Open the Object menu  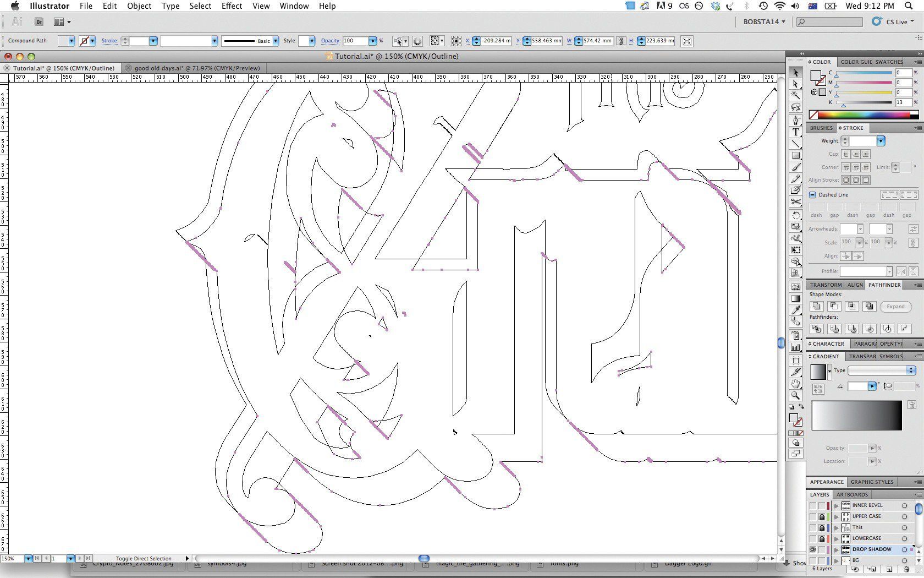139,6
